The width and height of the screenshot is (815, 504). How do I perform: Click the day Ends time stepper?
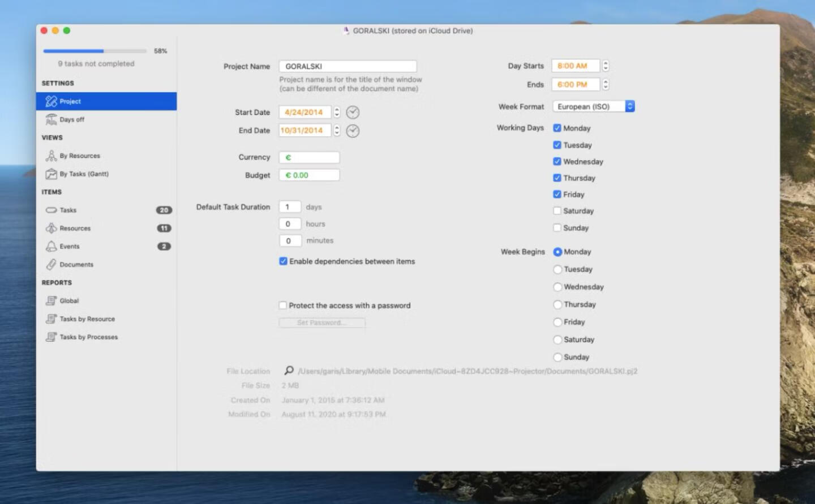click(606, 84)
